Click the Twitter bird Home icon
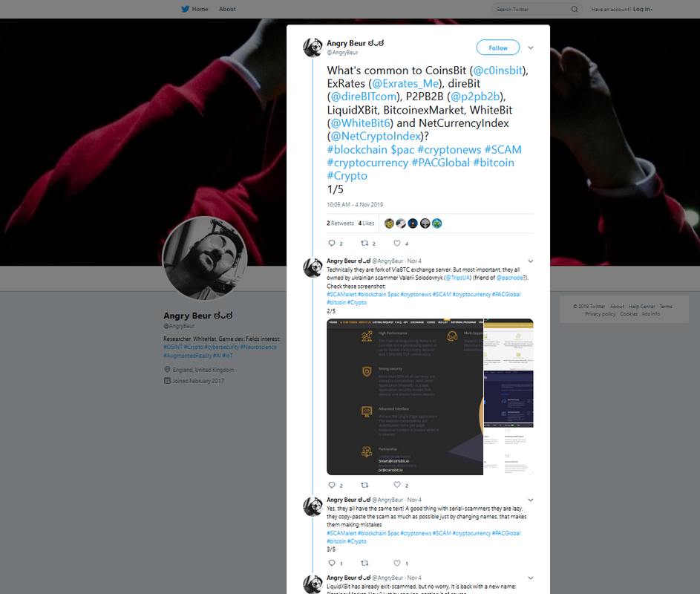 pyautogui.click(x=186, y=9)
